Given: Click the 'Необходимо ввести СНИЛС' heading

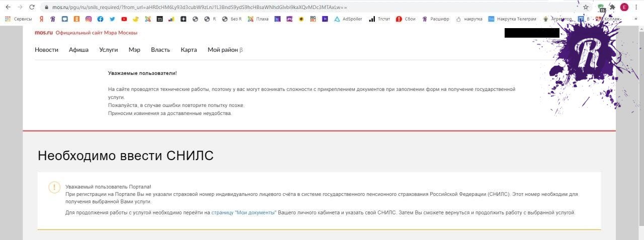Looking at the screenshot, I should (126, 156).
